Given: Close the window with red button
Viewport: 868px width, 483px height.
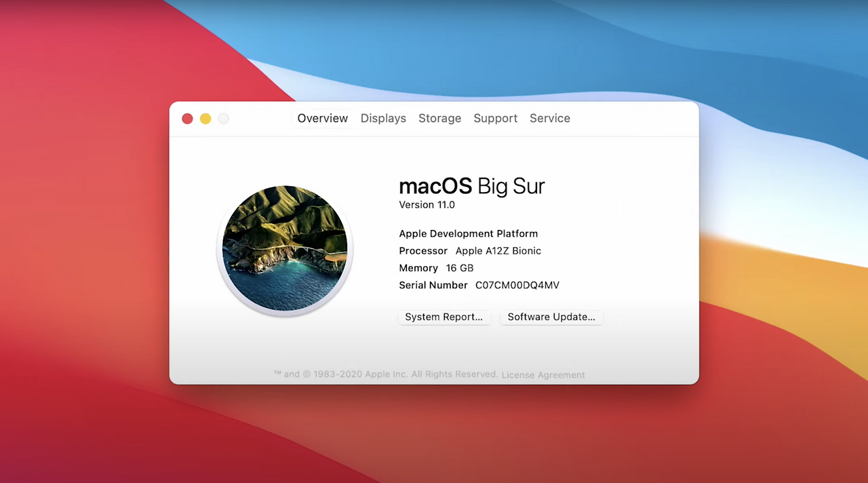Looking at the screenshot, I should (x=188, y=119).
